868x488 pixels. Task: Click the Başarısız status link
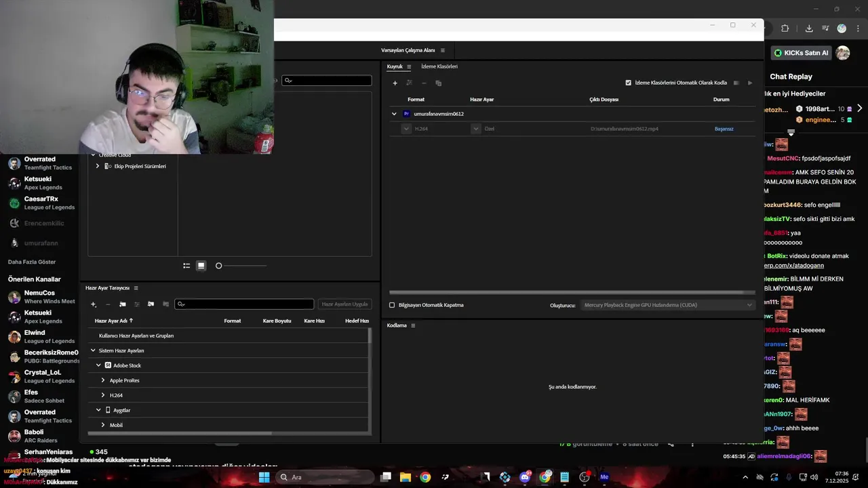[x=724, y=129]
